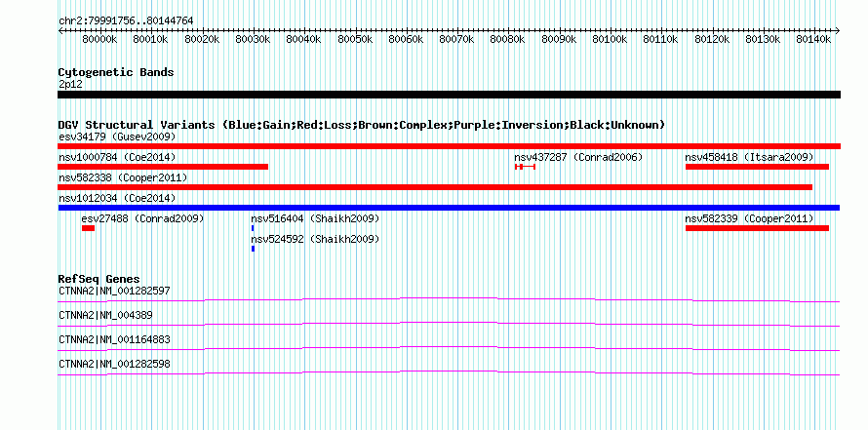The height and width of the screenshot is (430, 868).
Task: Click the tiny blue nsv524592 marker
Action: point(253,249)
